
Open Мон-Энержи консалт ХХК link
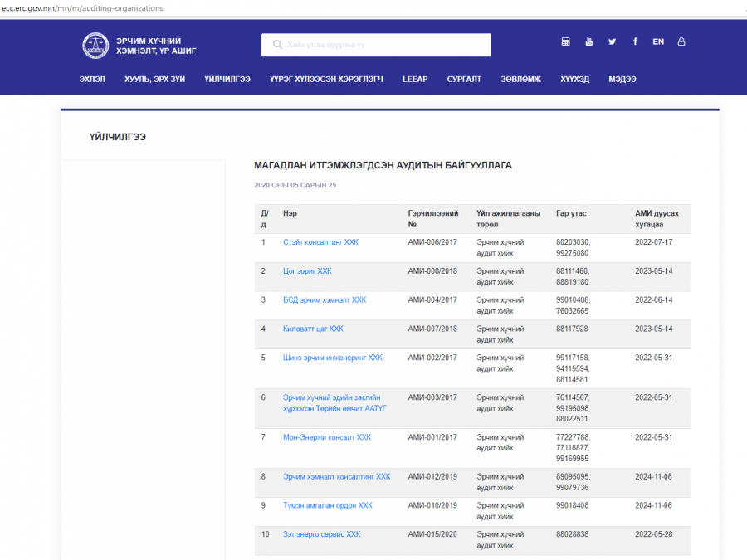pyautogui.click(x=327, y=437)
